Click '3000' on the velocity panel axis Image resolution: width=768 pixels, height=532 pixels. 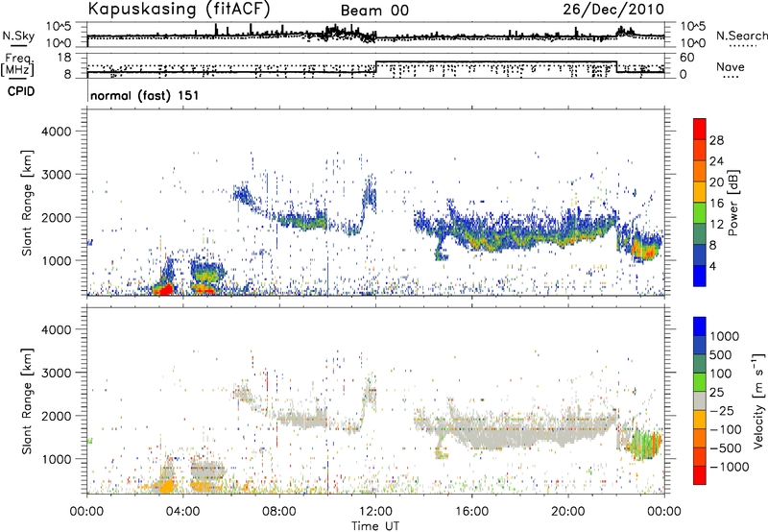56,373
